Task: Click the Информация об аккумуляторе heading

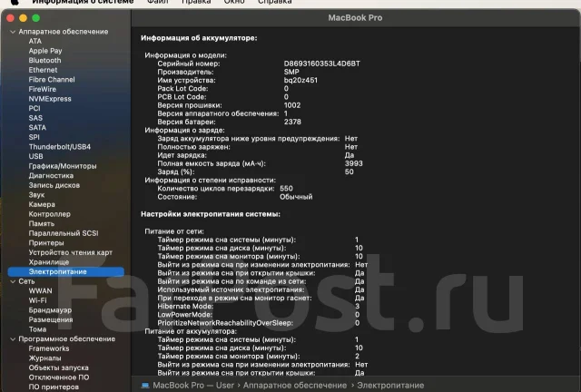Action: pos(199,38)
